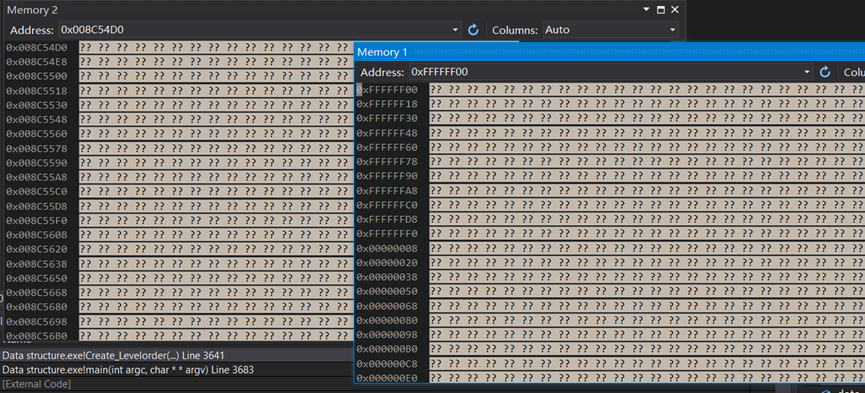Click memory address 0x008C5500 row
Image resolution: width=865 pixels, height=393 pixels.
[x=36, y=76]
